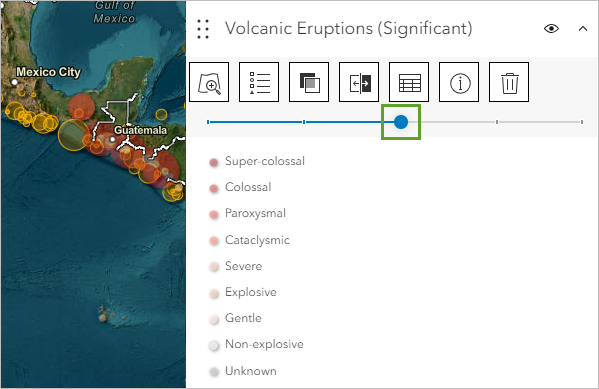
Task: Click the blue transparency slider handle
Action: coord(401,122)
